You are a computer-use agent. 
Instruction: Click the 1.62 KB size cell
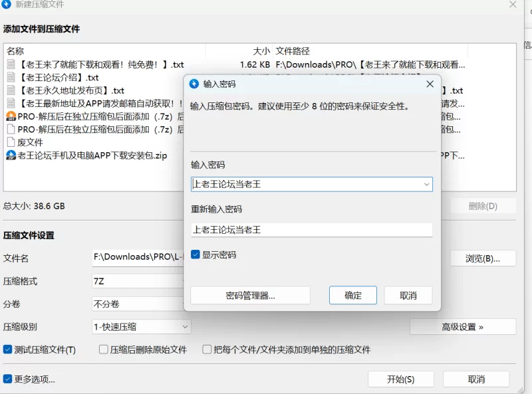(x=255, y=64)
